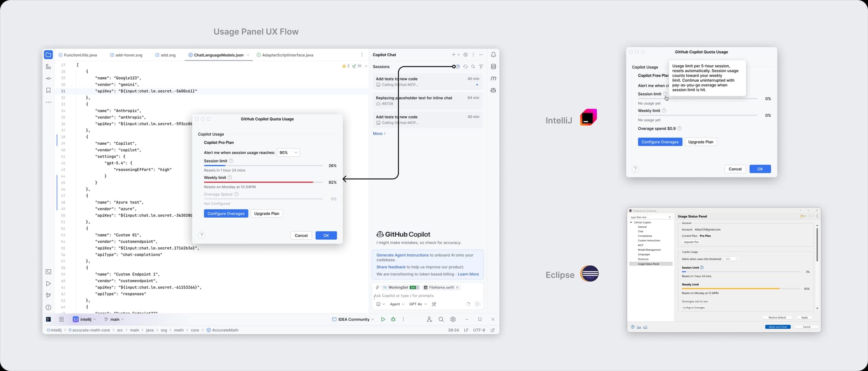
Task: Open the Replacing placeholder text session
Action: tap(428, 101)
